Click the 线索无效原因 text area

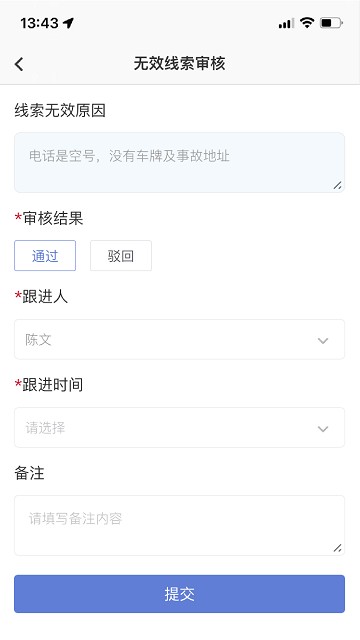(x=180, y=162)
